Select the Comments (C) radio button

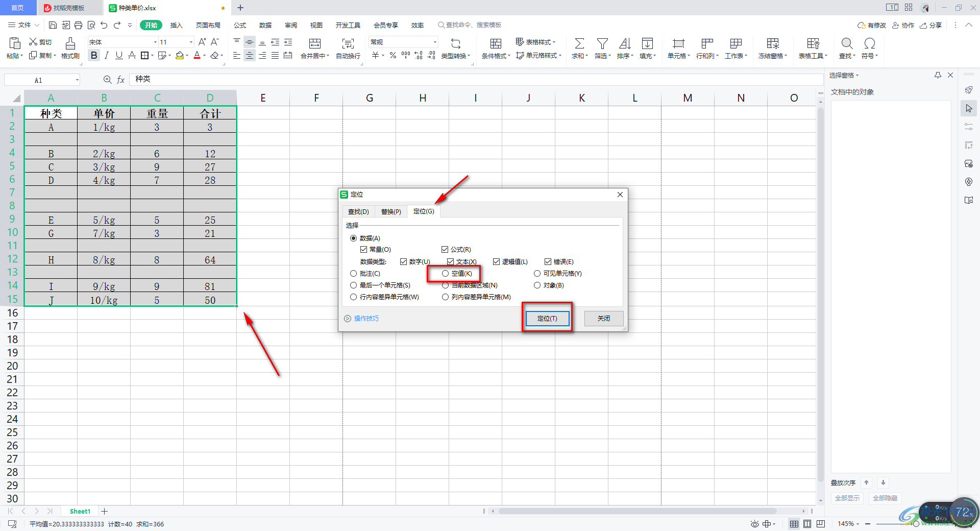click(x=353, y=274)
